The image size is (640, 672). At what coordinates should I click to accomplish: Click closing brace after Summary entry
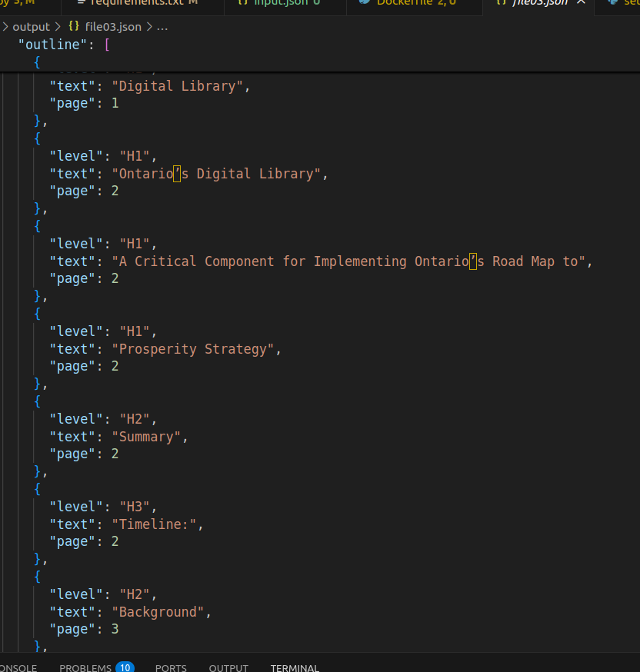(38, 471)
